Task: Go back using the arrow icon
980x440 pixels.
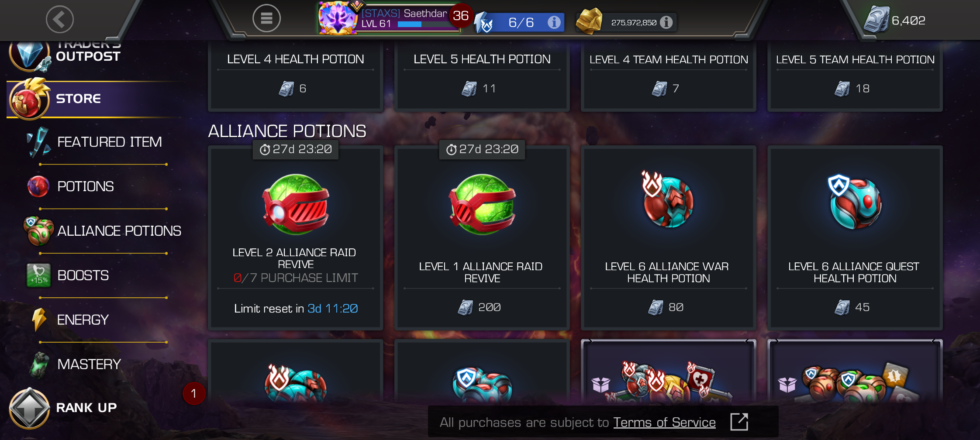Action: pyautogui.click(x=60, y=19)
